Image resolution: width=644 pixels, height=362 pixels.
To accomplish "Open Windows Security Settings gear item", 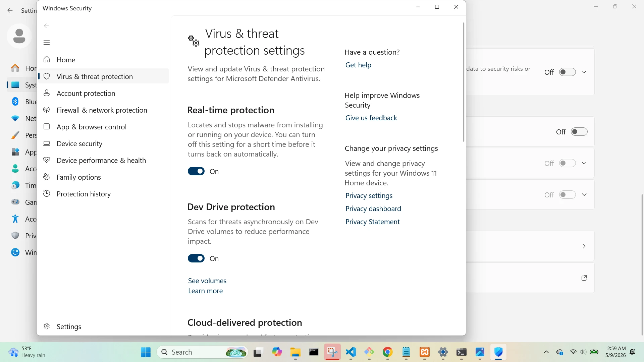I will click(x=104, y=326).
